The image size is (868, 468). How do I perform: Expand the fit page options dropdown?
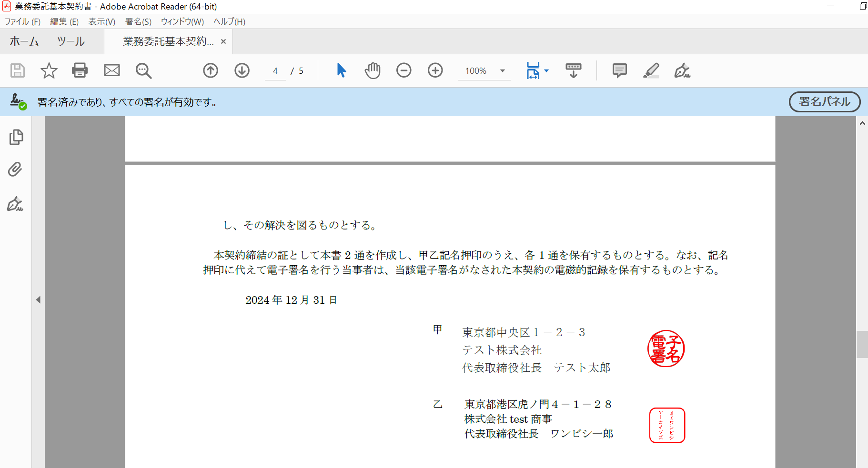[x=546, y=70]
